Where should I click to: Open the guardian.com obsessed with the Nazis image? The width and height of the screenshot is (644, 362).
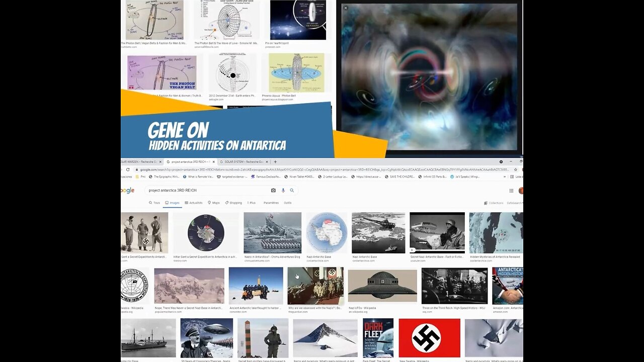tap(315, 286)
